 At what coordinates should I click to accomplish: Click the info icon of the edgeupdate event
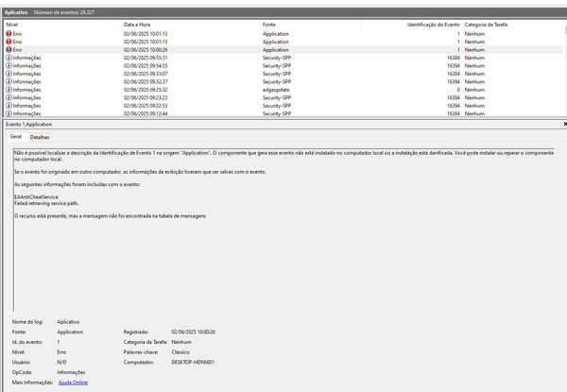coord(9,90)
